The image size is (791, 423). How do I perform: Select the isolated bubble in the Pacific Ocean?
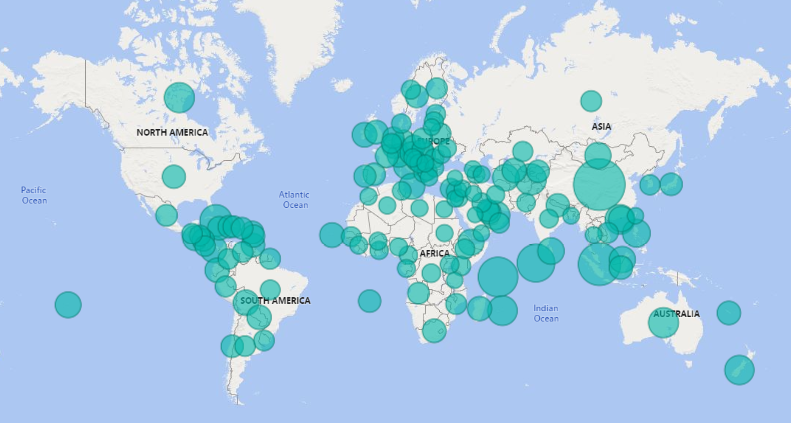[x=67, y=305]
